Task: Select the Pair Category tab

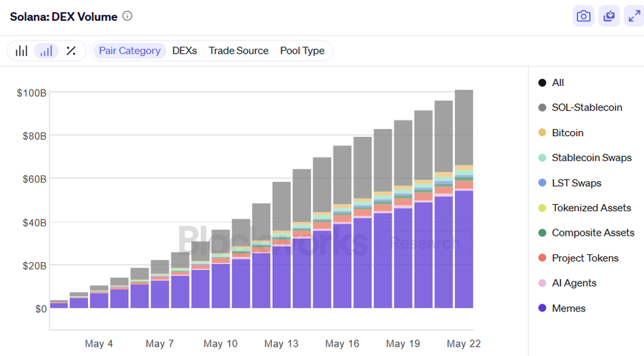Action: pos(130,51)
